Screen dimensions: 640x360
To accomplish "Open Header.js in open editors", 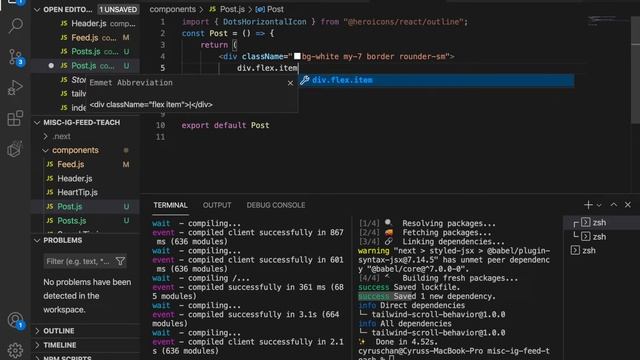I will [89, 24].
